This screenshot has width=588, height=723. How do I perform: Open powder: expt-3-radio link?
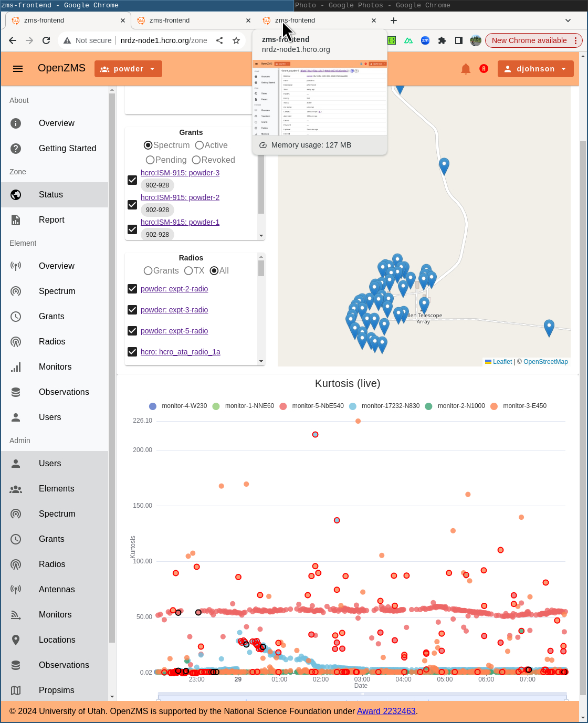coord(174,310)
